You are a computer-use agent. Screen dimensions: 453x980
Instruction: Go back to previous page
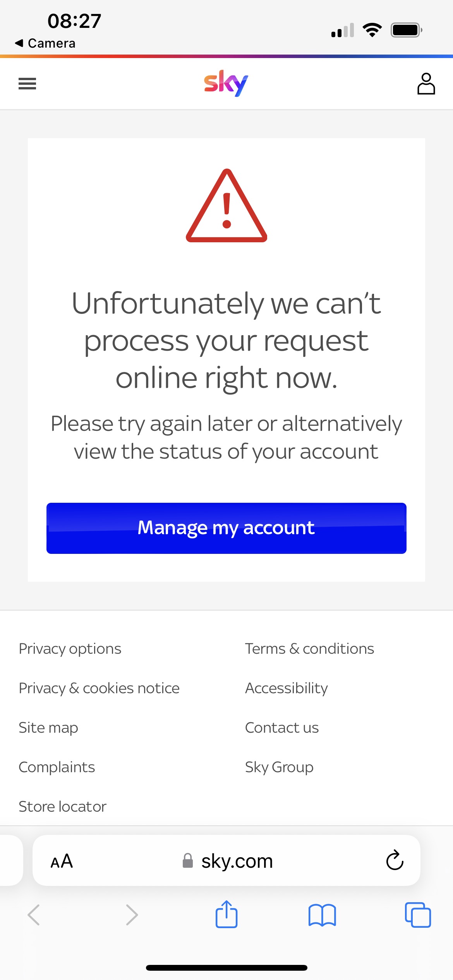click(34, 915)
